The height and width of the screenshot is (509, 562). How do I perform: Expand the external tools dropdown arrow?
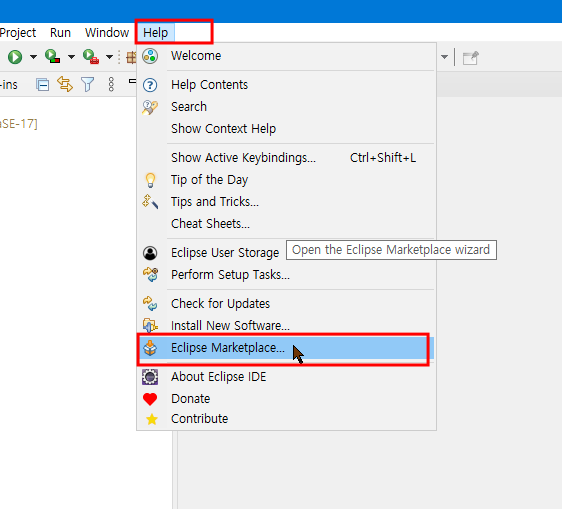click(109, 57)
